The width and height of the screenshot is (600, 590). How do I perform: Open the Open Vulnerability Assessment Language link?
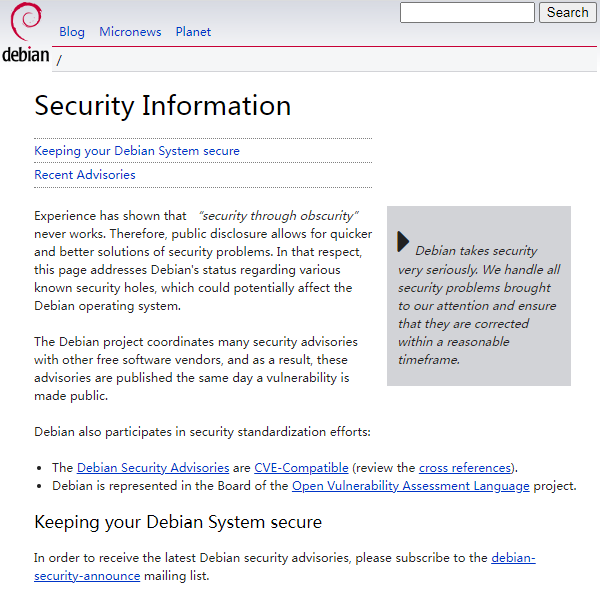point(410,486)
